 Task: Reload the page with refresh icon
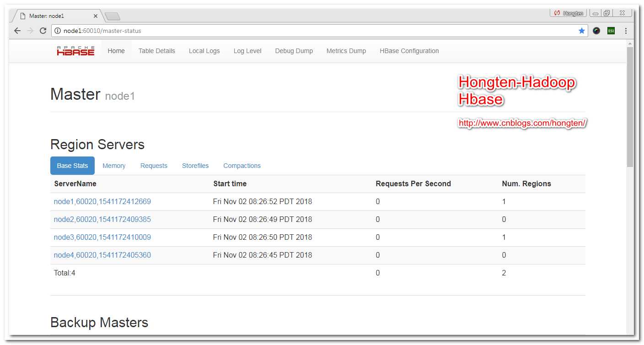[43, 31]
